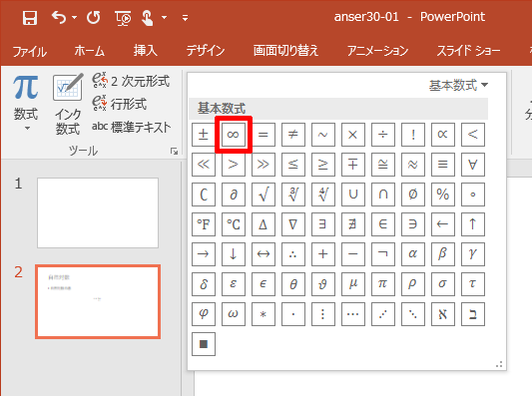Save the presentation with the floppy disk icon

point(30,18)
